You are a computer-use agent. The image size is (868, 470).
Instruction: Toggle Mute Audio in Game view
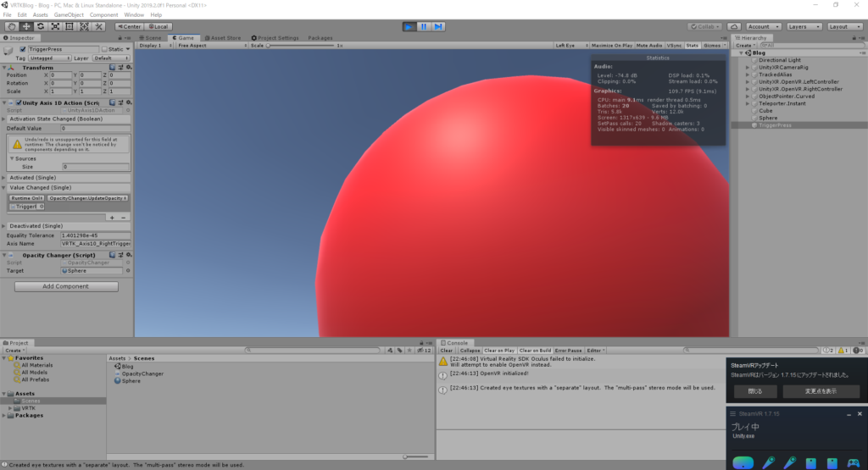pos(648,46)
